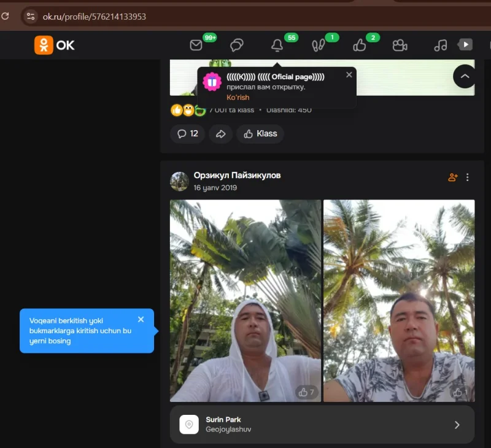Open the likes thumbs-up icon in navbar
Image resolution: width=491 pixels, height=448 pixels.
tap(360, 45)
